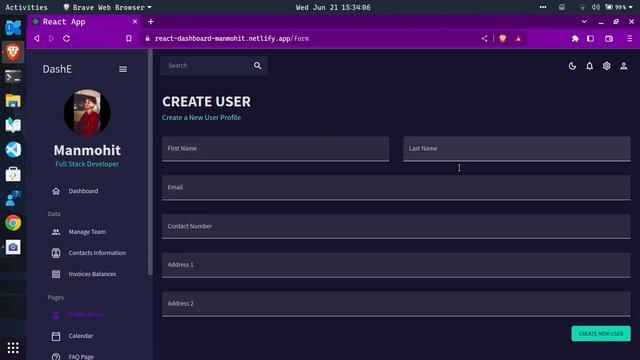Click the FAQ help icon
This screenshot has width=640, height=360.
[x=56, y=356]
